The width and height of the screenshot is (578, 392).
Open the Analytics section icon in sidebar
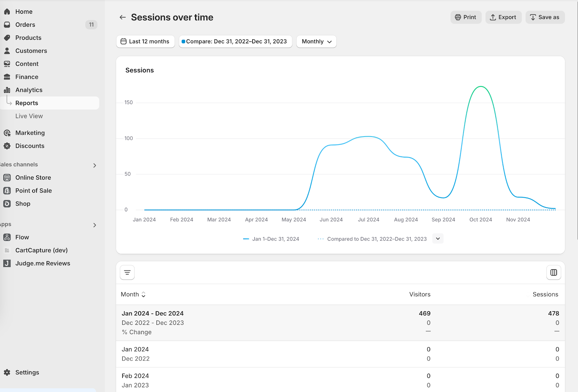tap(7, 90)
